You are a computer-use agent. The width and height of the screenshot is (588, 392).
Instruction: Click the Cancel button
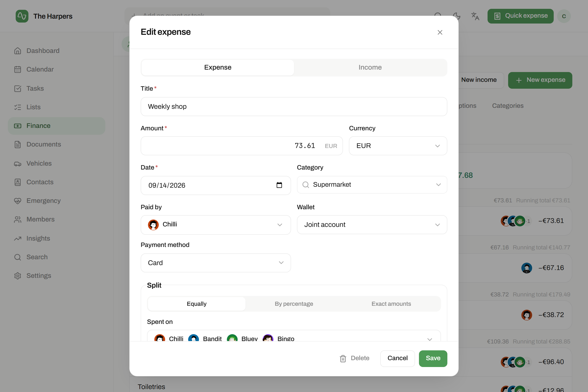(x=397, y=358)
